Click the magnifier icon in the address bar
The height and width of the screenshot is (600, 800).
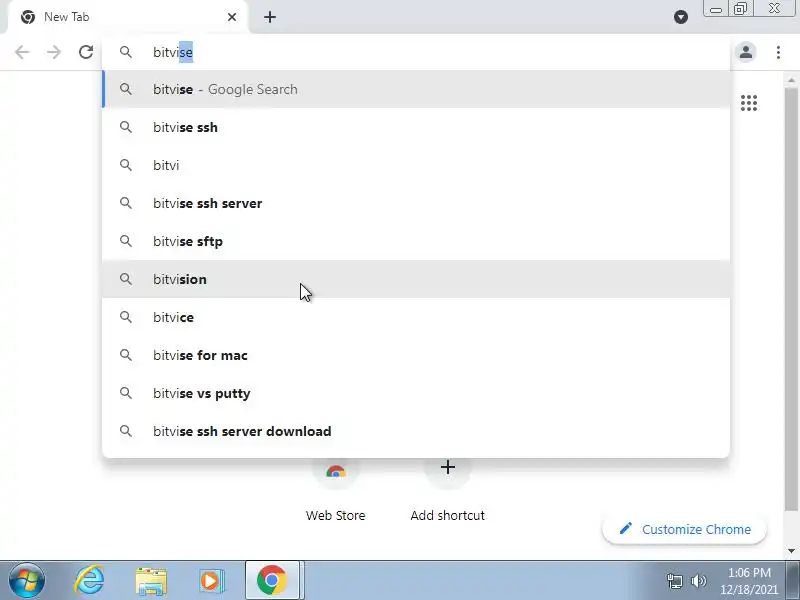pos(126,52)
